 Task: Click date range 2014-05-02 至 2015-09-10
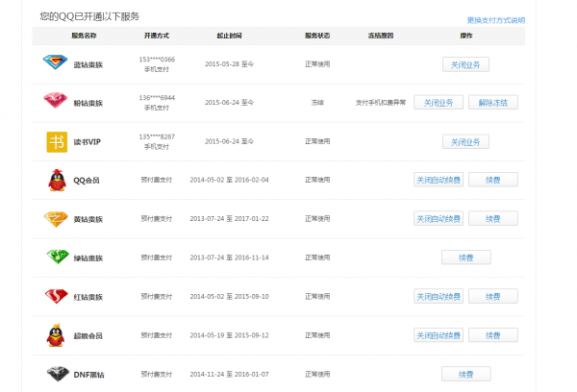(229, 296)
